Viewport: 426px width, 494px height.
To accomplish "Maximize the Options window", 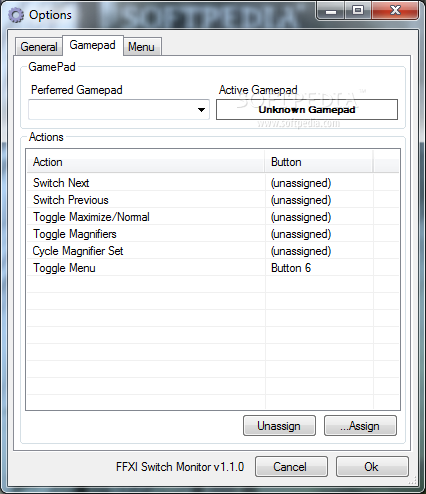I will [358, 11].
